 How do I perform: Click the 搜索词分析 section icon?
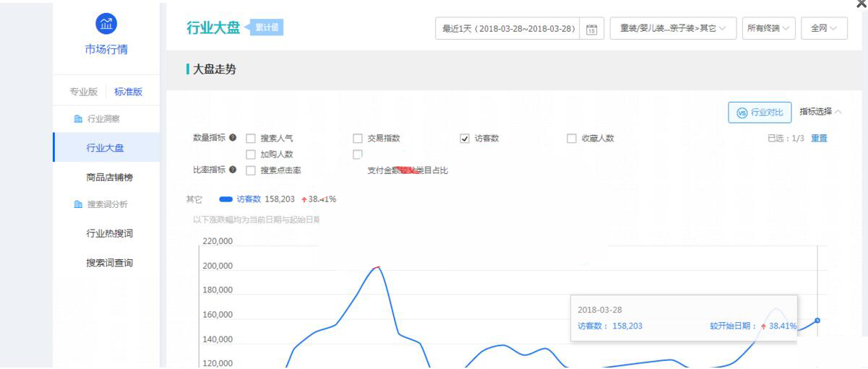pos(78,205)
